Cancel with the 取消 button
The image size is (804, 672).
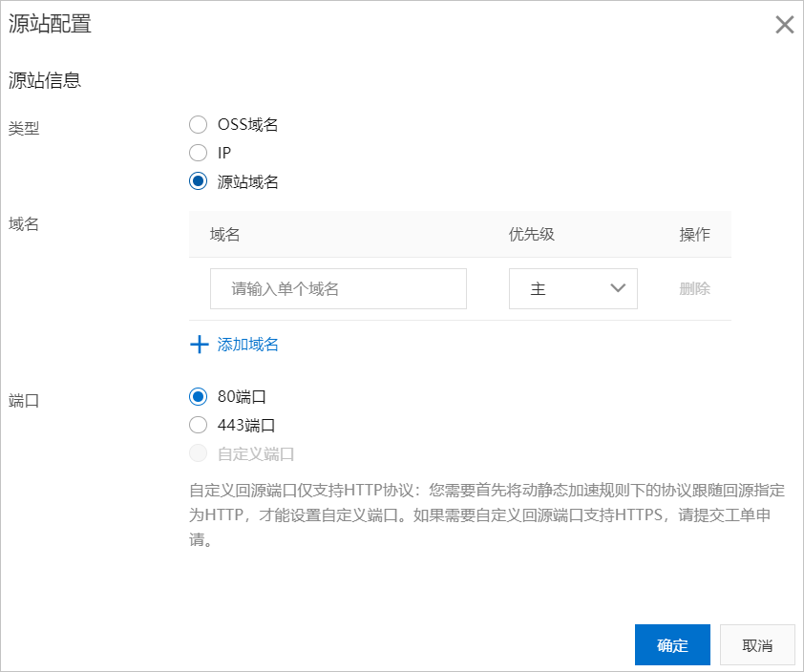(x=757, y=645)
